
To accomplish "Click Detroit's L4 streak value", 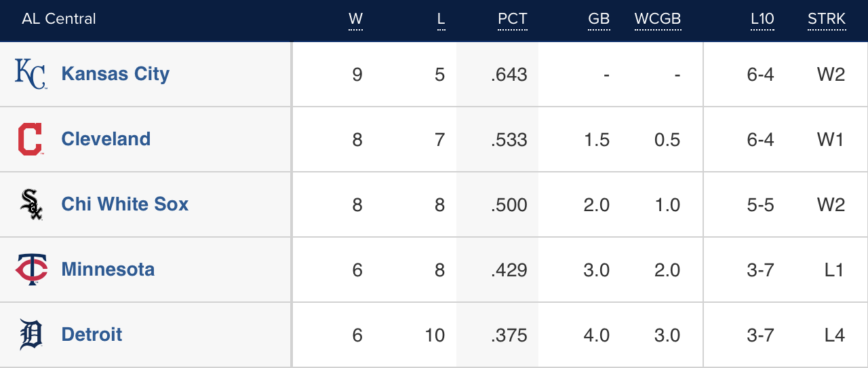I will [x=834, y=335].
